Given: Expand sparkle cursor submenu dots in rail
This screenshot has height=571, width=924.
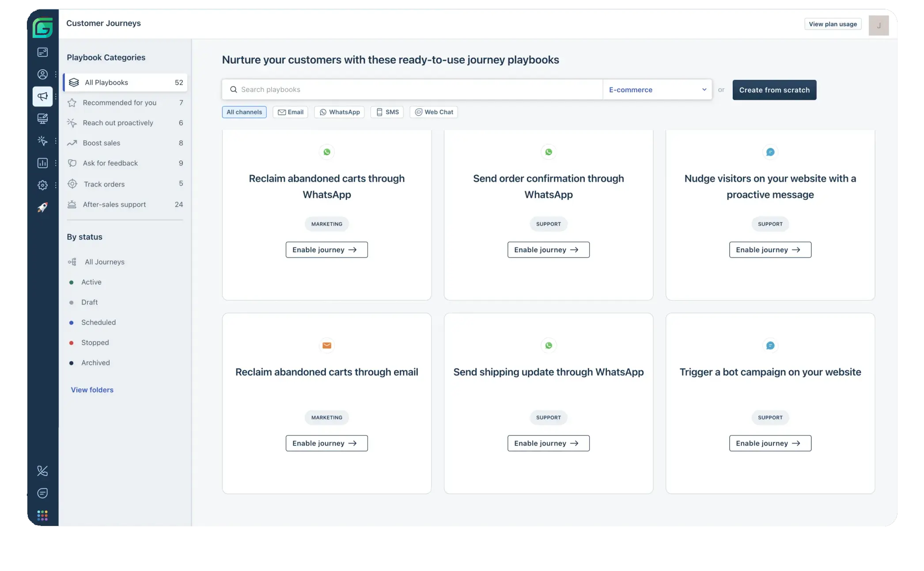Looking at the screenshot, I should (56, 141).
